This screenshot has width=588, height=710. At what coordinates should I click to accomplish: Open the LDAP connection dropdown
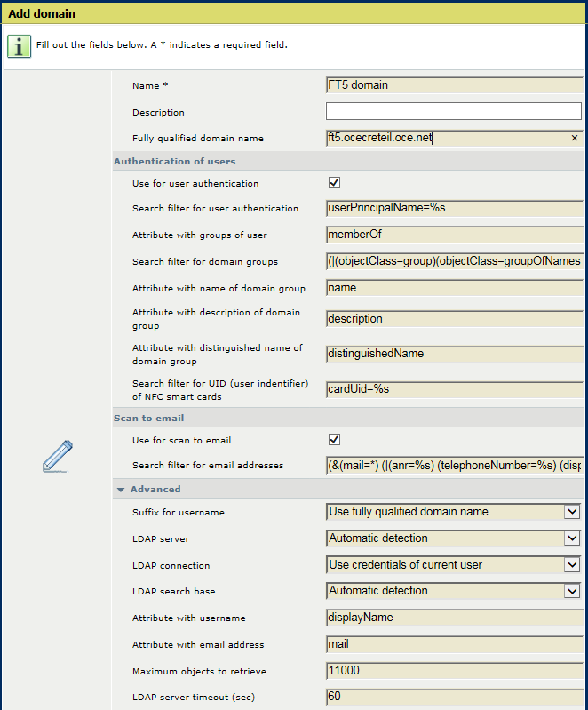tap(572, 564)
